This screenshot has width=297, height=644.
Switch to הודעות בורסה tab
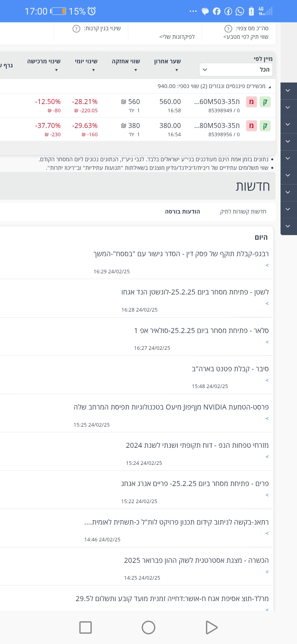pyautogui.click(x=182, y=212)
